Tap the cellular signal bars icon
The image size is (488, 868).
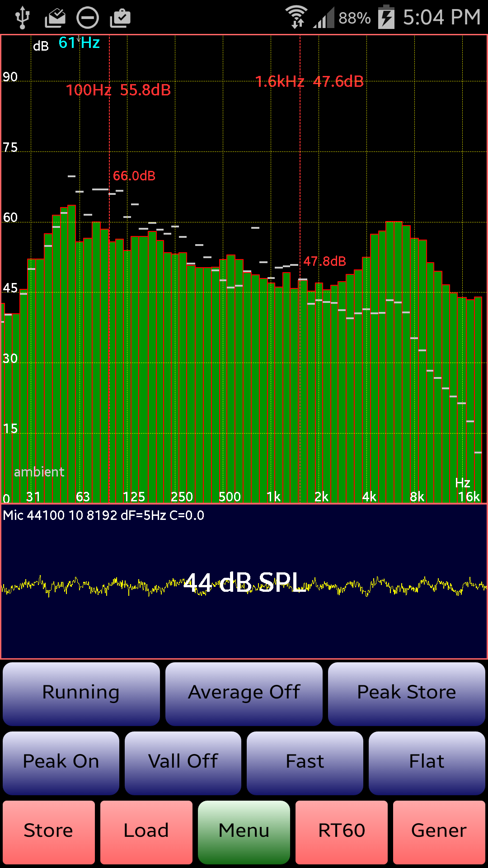click(324, 18)
